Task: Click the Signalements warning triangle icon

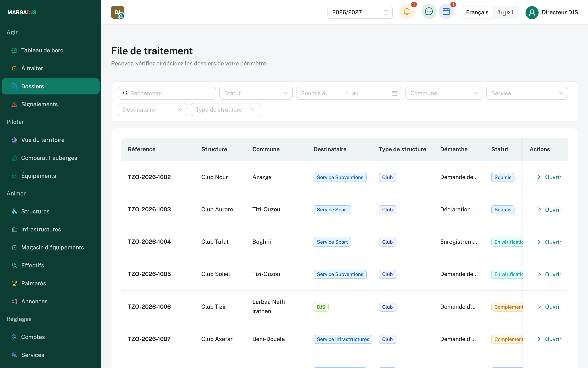Action: tap(14, 104)
